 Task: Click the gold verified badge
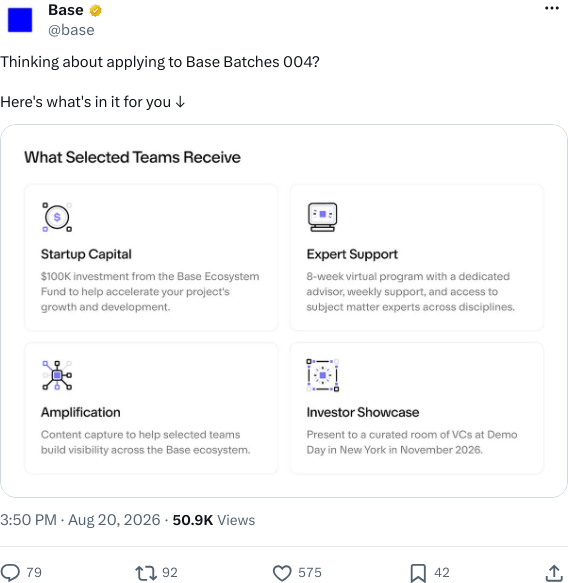96,10
